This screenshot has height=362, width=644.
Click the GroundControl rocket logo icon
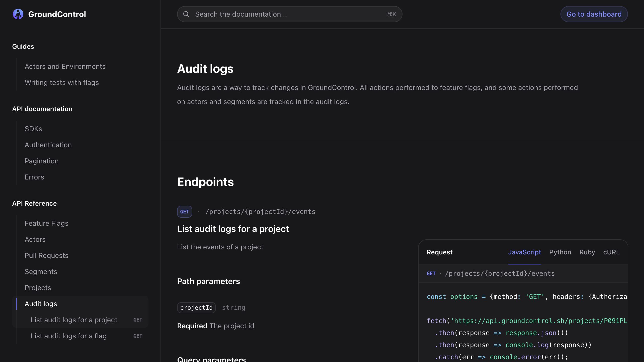point(18,14)
